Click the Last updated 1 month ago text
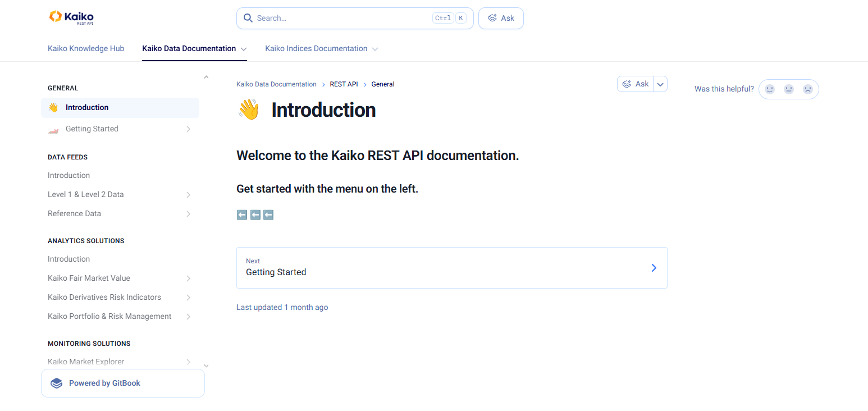868x411 pixels. point(282,307)
